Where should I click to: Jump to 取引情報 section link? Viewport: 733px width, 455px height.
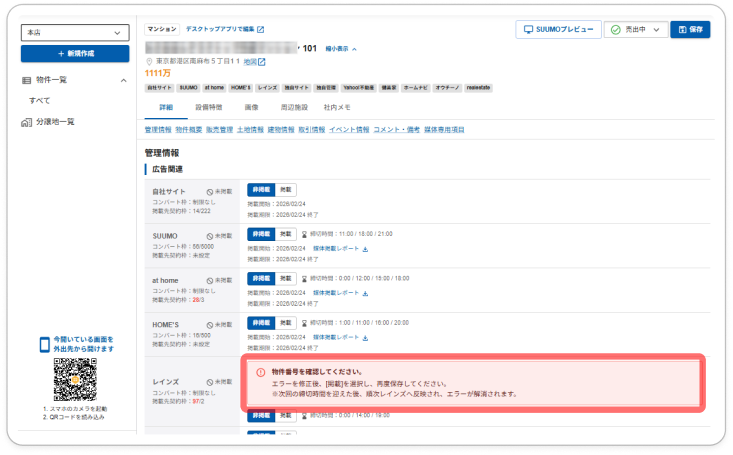click(312, 130)
